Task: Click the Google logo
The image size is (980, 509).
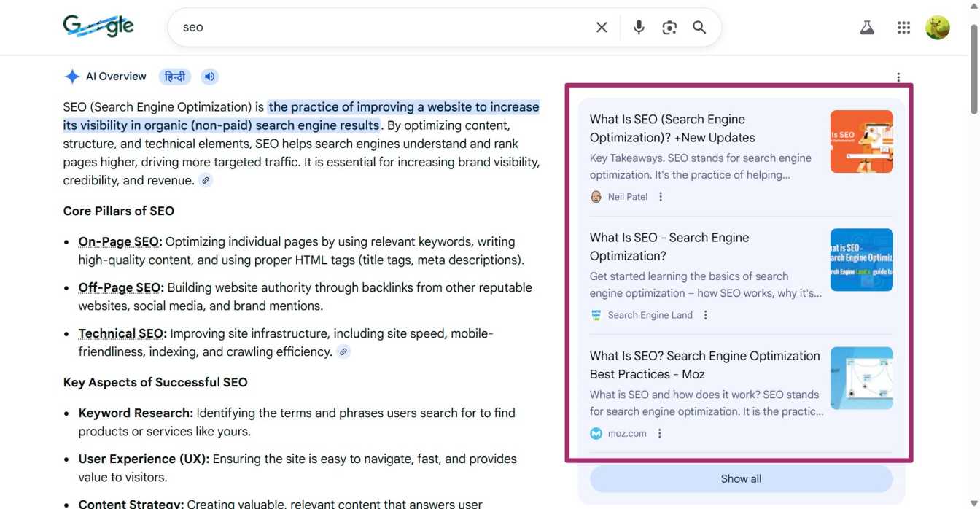Action: coord(98,26)
